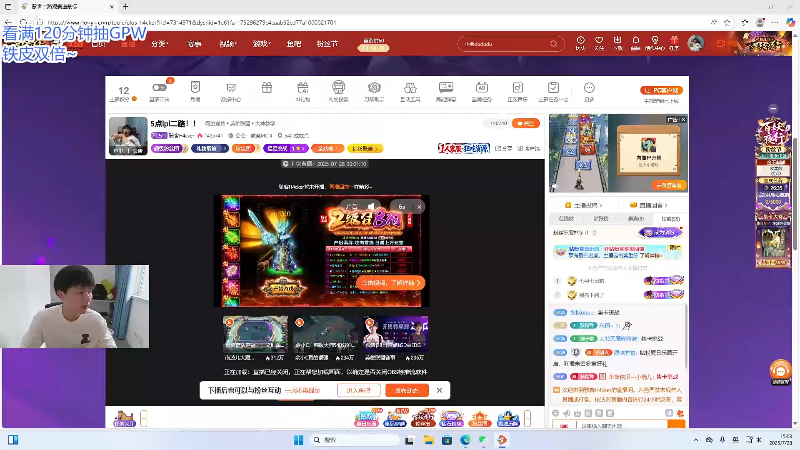The width and height of the screenshot is (800, 450).
Task: Click the megaphone icon in chat toolbar
Action: point(566,413)
